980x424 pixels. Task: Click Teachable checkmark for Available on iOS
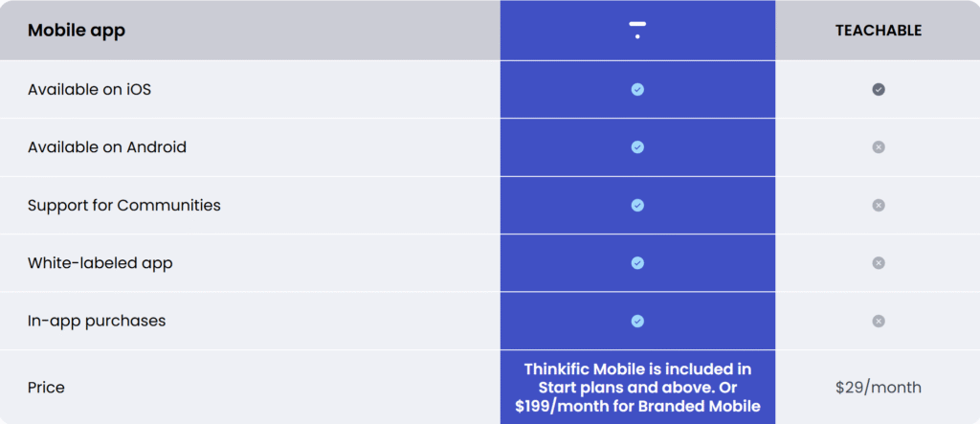pyautogui.click(x=879, y=89)
